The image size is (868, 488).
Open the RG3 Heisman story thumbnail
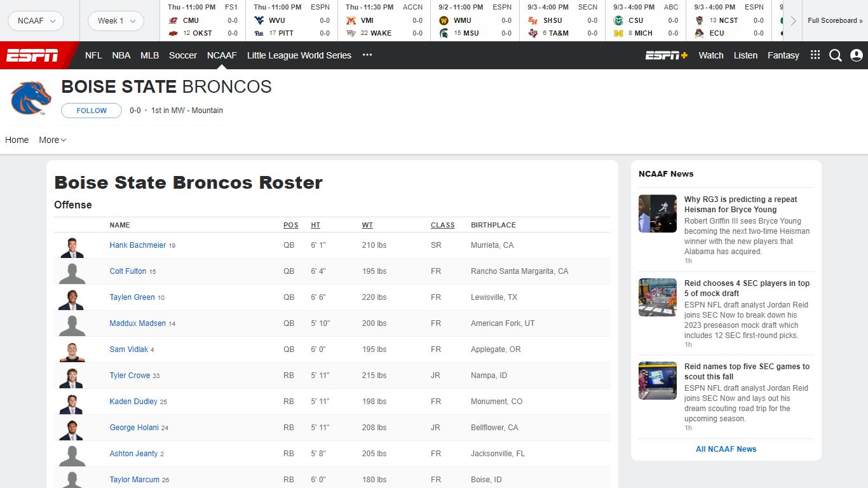[658, 213]
